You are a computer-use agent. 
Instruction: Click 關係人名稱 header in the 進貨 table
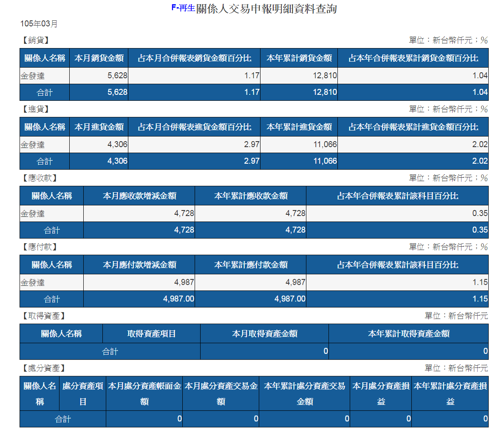click(x=45, y=127)
